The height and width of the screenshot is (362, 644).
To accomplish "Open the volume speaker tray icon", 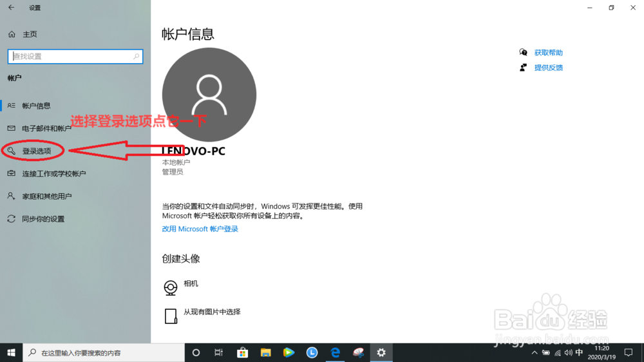I will (x=569, y=352).
